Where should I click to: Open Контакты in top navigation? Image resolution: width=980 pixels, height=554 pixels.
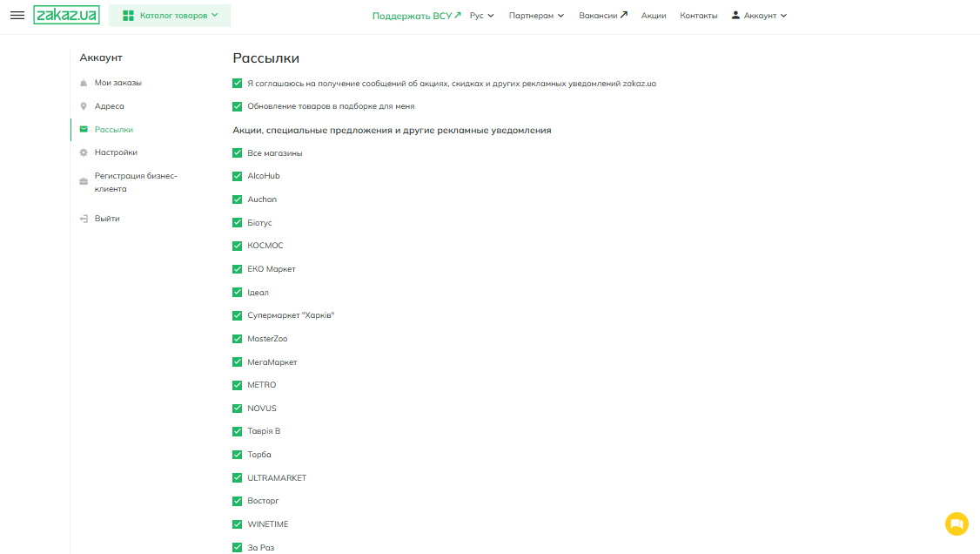coord(699,16)
